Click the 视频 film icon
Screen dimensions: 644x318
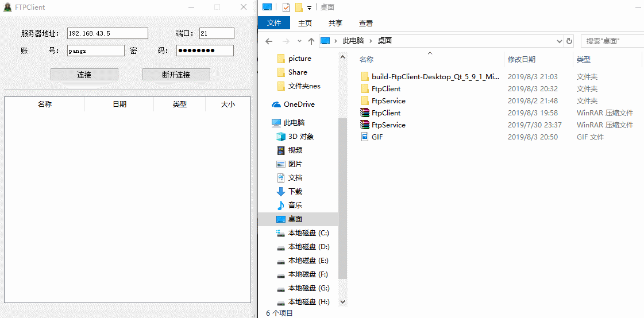tap(281, 150)
